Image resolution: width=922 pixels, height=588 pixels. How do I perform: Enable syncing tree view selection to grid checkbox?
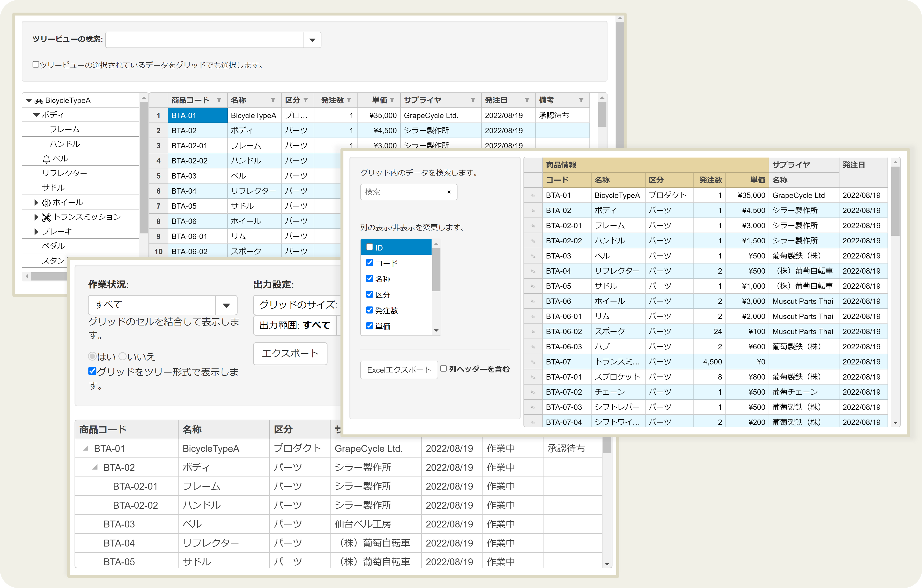(36, 65)
